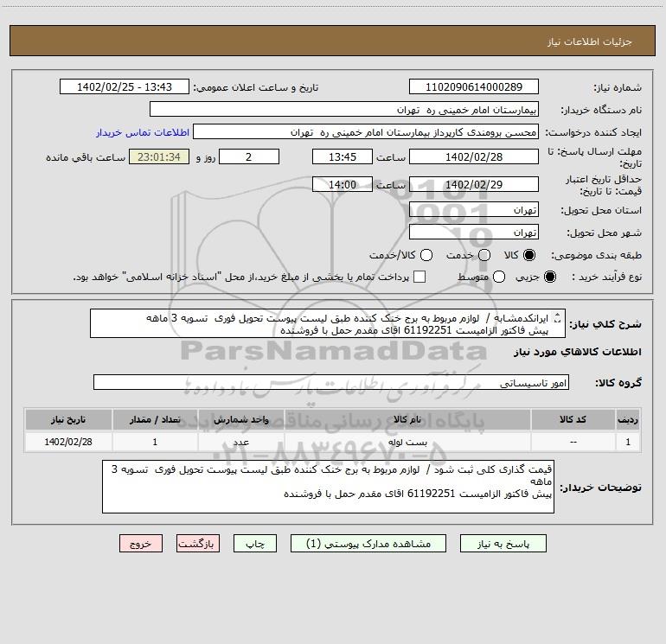Click the price validity date 1402/02/29 field
This screenshot has height=644, width=666.
[474, 184]
